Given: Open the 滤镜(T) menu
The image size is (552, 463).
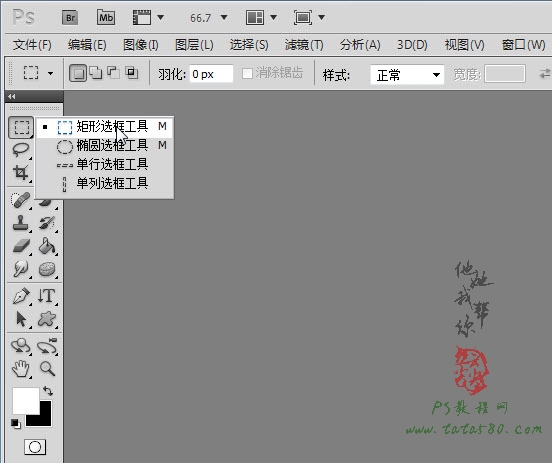Looking at the screenshot, I should (304, 45).
